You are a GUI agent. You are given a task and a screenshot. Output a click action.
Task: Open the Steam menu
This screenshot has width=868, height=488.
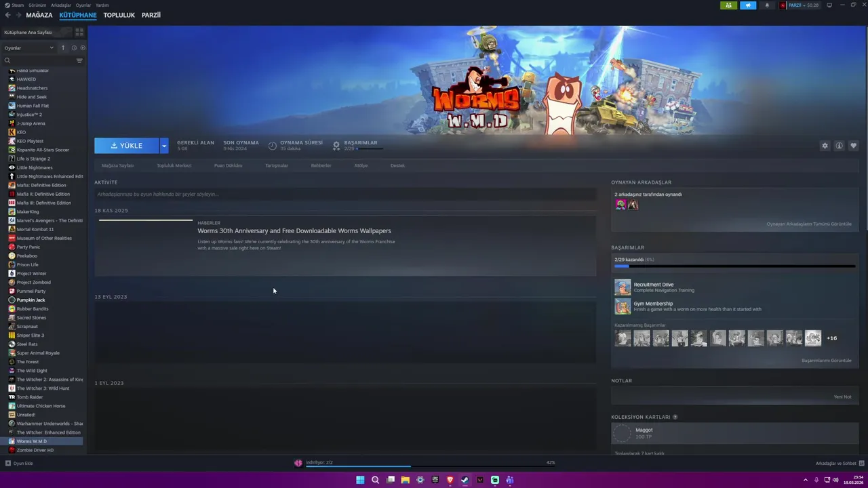click(15, 5)
